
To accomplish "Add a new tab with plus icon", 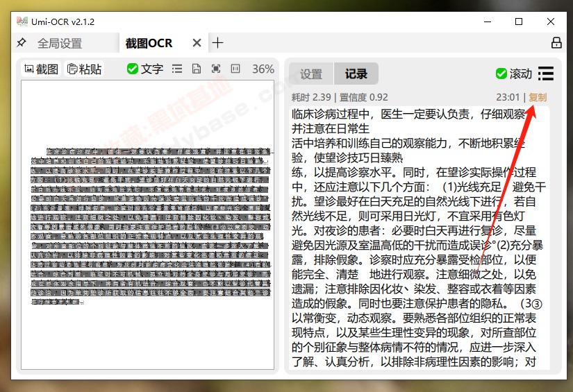I will tap(218, 43).
